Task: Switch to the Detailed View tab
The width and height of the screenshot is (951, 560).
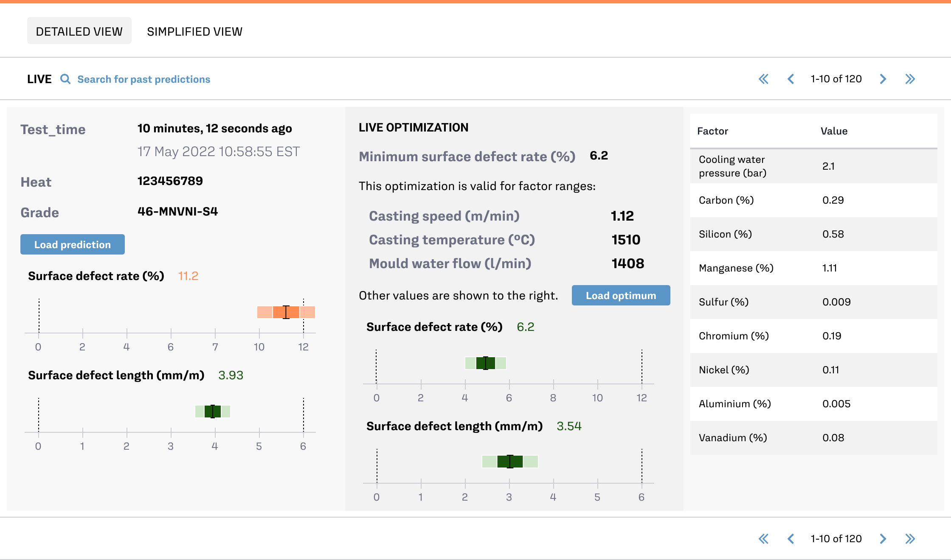Action: click(x=79, y=31)
